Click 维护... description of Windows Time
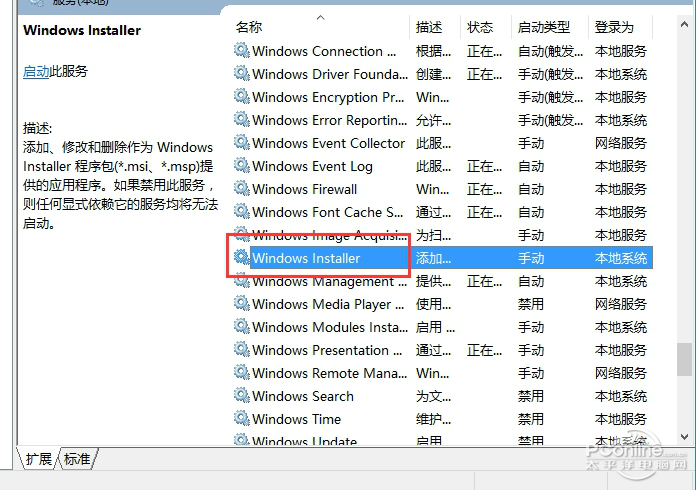 coord(433,419)
